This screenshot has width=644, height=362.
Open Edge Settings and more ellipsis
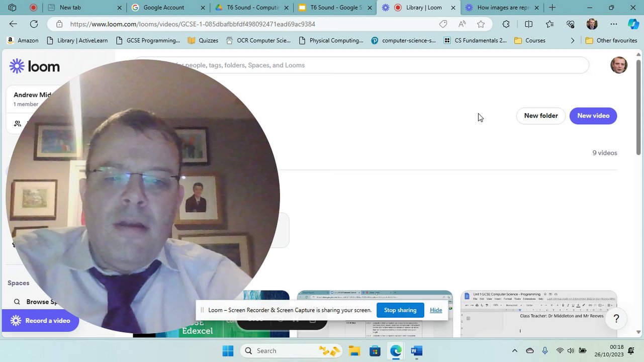pyautogui.click(x=613, y=24)
